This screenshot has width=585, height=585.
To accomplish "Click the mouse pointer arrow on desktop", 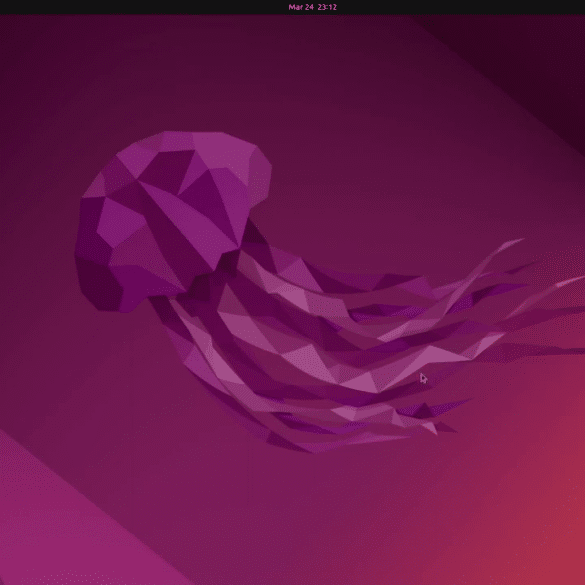I will coord(423,378).
